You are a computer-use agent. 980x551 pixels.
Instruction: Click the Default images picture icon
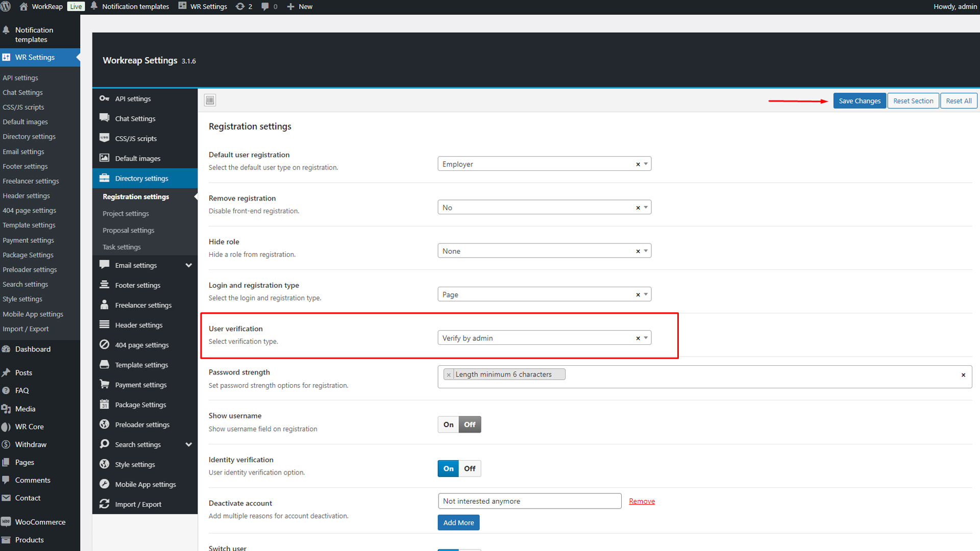104,158
